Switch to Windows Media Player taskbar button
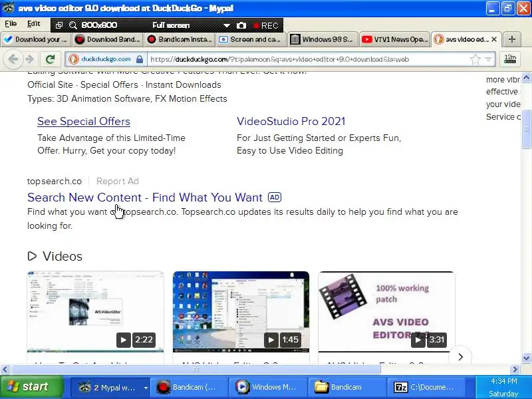This screenshot has height=399, width=532. [x=268, y=387]
